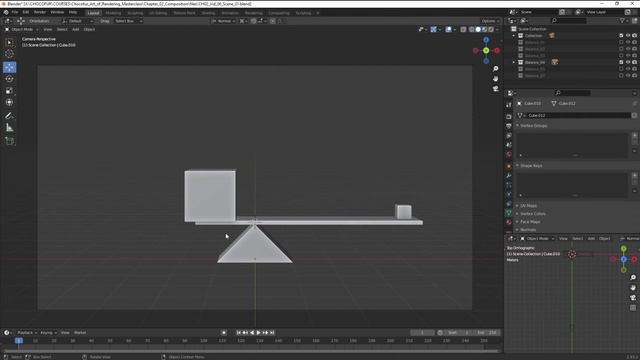Select the Rotate tool

pos(9,79)
